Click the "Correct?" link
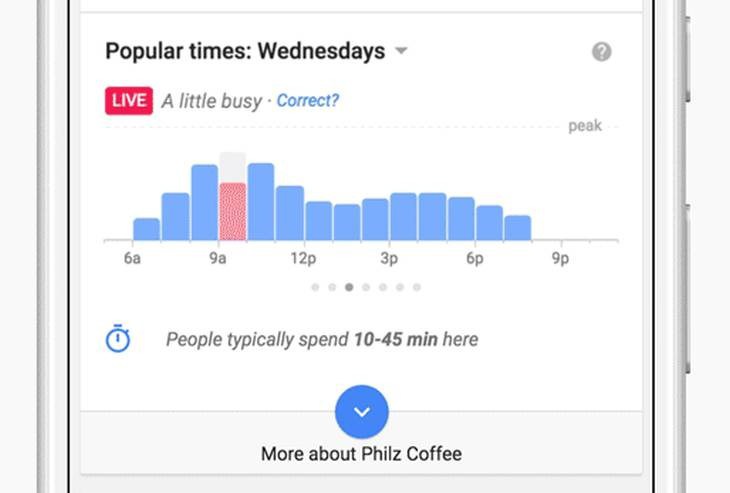730x493 pixels. 308,101
